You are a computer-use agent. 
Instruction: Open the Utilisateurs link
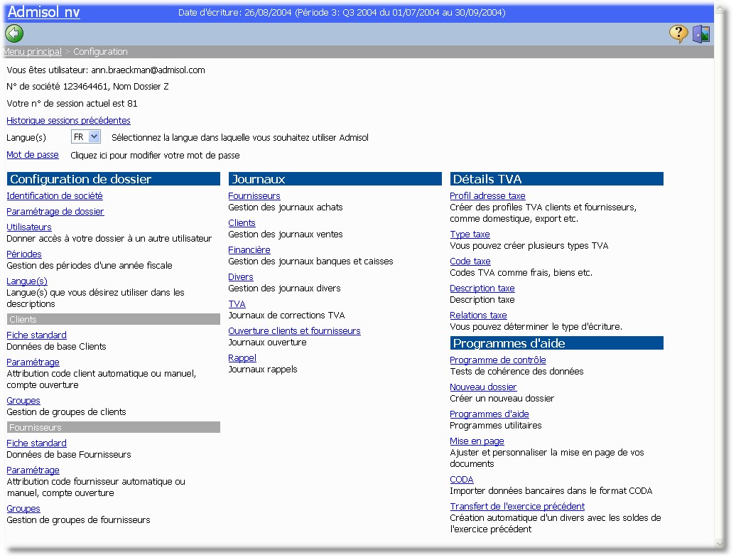pyautogui.click(x=29, y=227)
